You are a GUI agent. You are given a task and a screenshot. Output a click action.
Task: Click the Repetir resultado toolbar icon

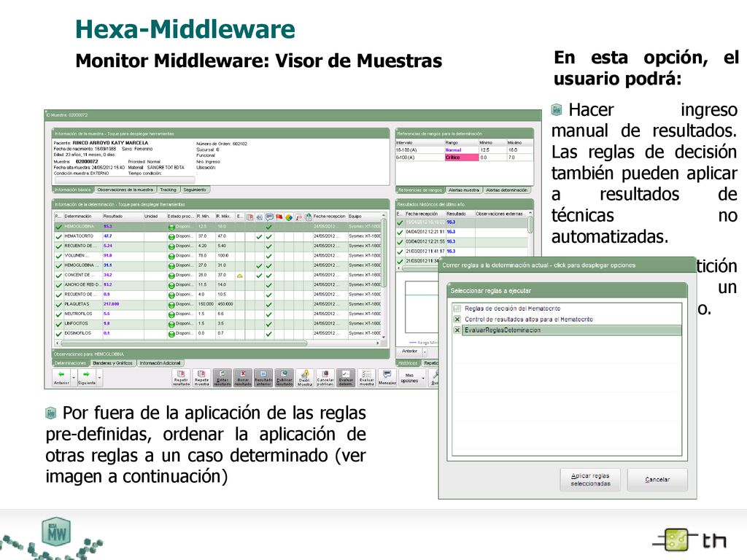pos(181,378)
